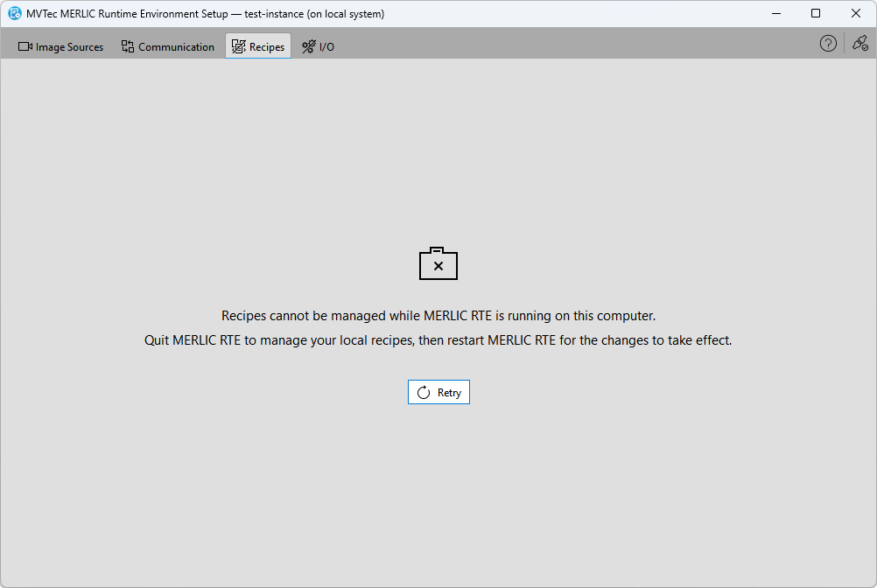The image size is (877, 588).
Task: Open the Image Sources tab
Action: pos(61,46)
